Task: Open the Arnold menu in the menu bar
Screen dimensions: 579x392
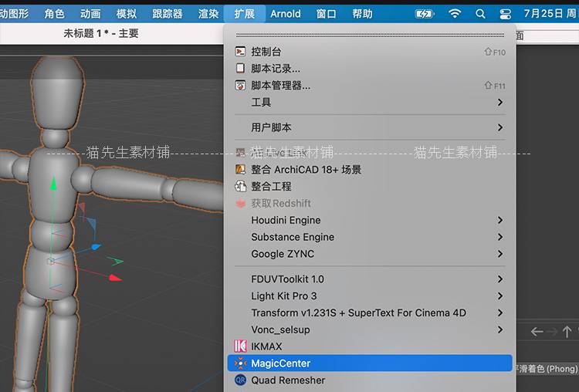Action: [286, 14]
